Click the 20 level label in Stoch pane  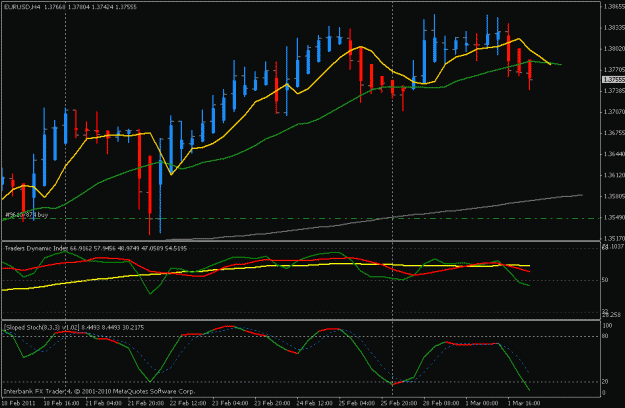click(x=605, y=382)
